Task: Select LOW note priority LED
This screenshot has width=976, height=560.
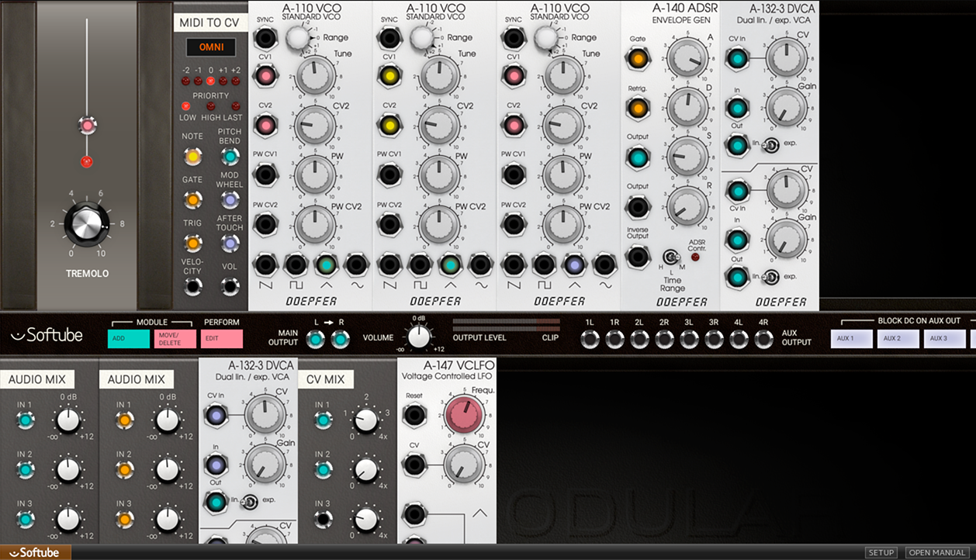Action: tap(185, 106)
